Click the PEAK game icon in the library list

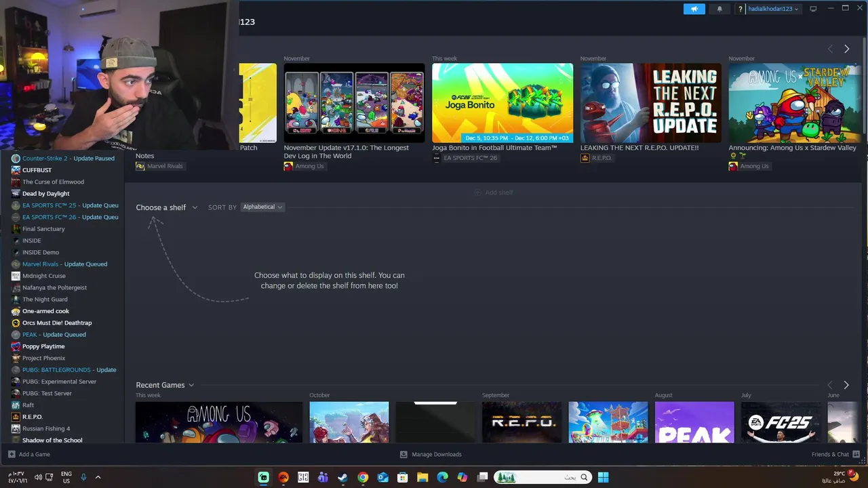click(16, 335)
